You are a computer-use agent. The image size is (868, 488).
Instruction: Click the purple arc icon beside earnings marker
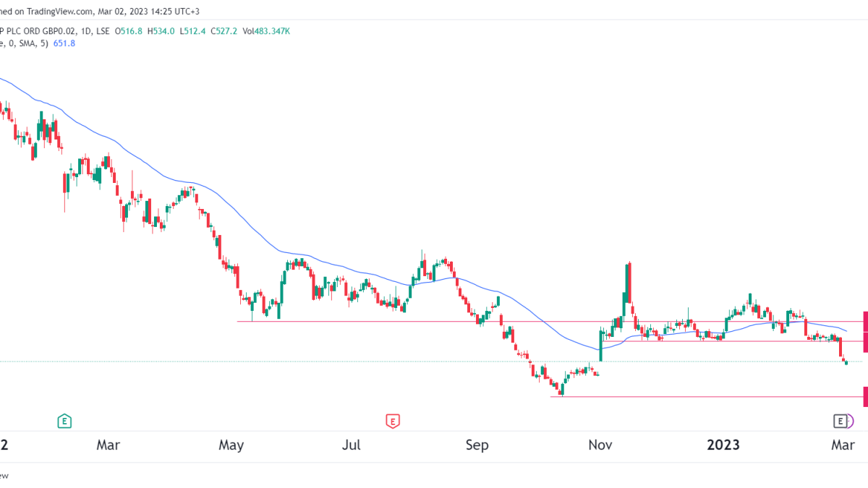851,420
